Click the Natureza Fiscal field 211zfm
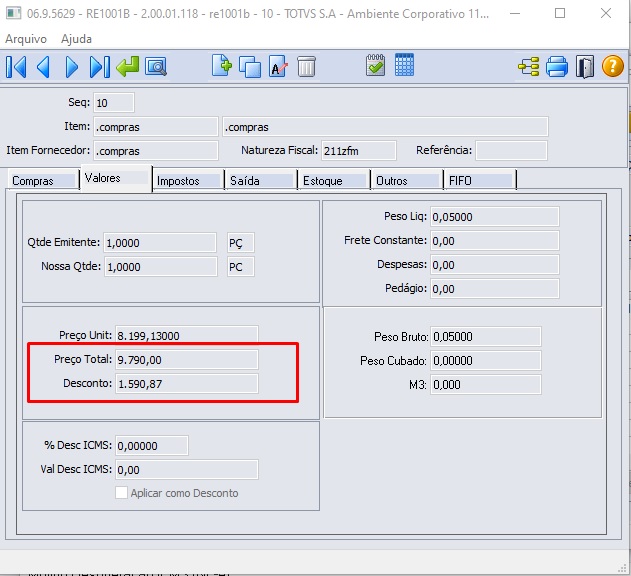This screenshot has width=631, height=576. click(x=359, y=151)
